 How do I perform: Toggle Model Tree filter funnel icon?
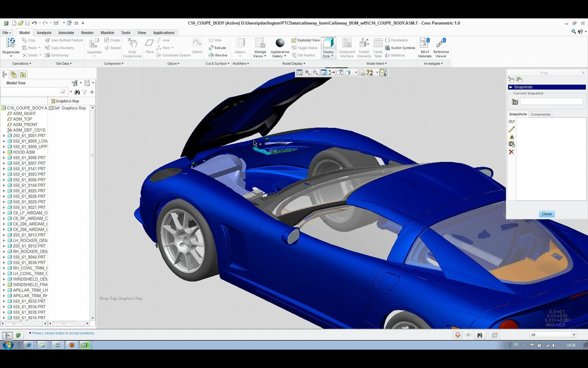pyautogui.click(x=84, y=92)
